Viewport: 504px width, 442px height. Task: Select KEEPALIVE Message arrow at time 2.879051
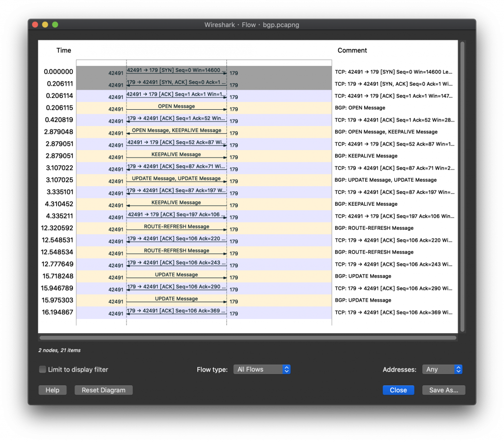pyautogui.click(x=177, y=156)
